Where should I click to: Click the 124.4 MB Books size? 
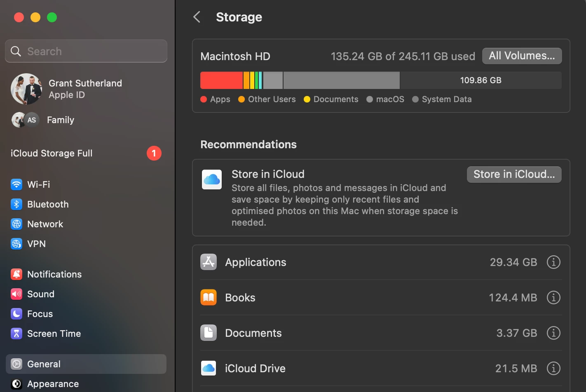pos(513,298)
